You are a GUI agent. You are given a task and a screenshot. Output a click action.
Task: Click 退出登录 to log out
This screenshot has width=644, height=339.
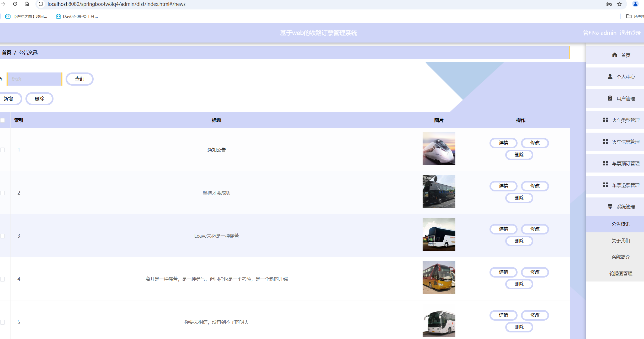[x=630, y=33]
